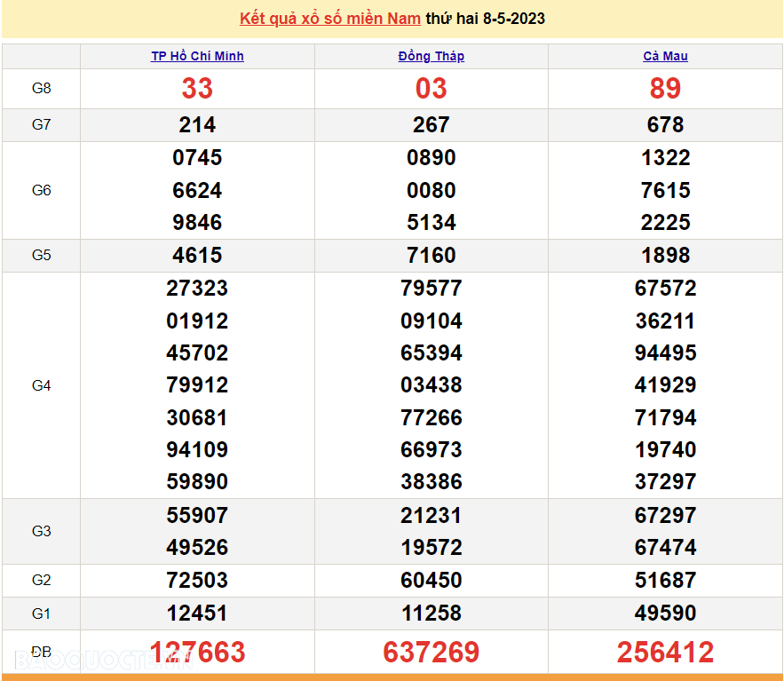Click the G7 number 267
784x681 pixels.
pyautogui.click(x=431, y=125)
